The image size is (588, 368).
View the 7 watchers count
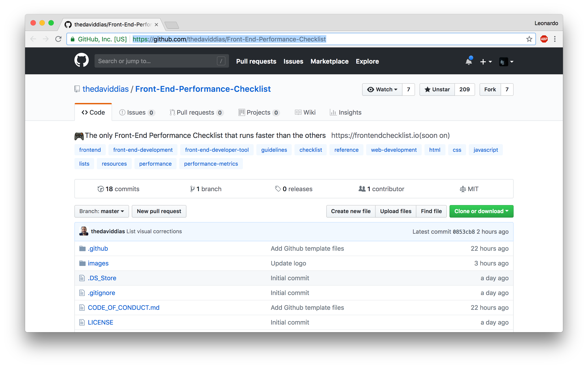[409, 89]
